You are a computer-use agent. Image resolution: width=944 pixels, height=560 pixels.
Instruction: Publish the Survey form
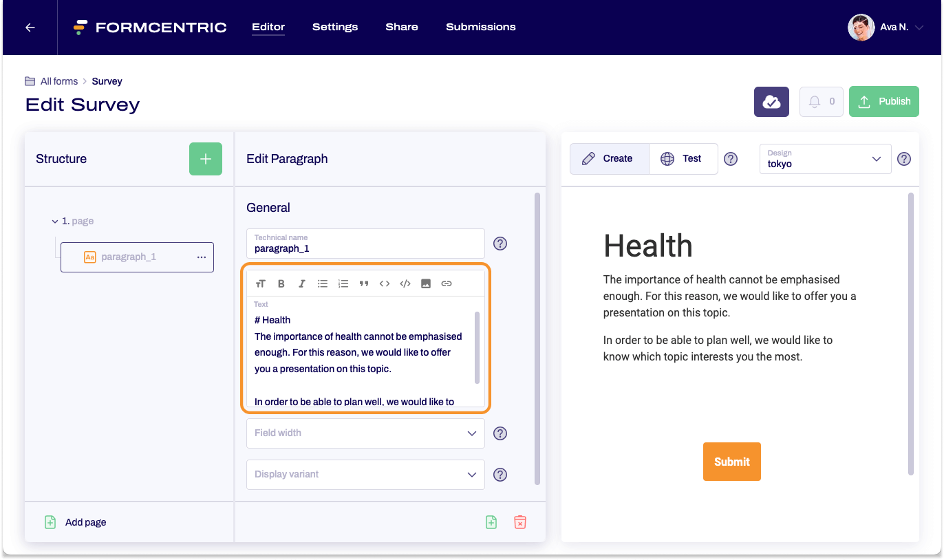point(883,101)
